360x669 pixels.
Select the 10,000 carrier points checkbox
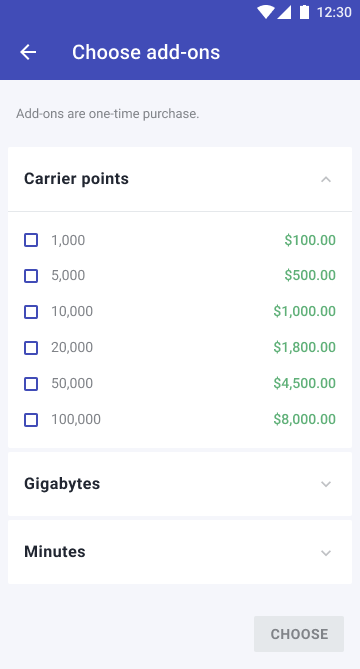click(31, 312)
